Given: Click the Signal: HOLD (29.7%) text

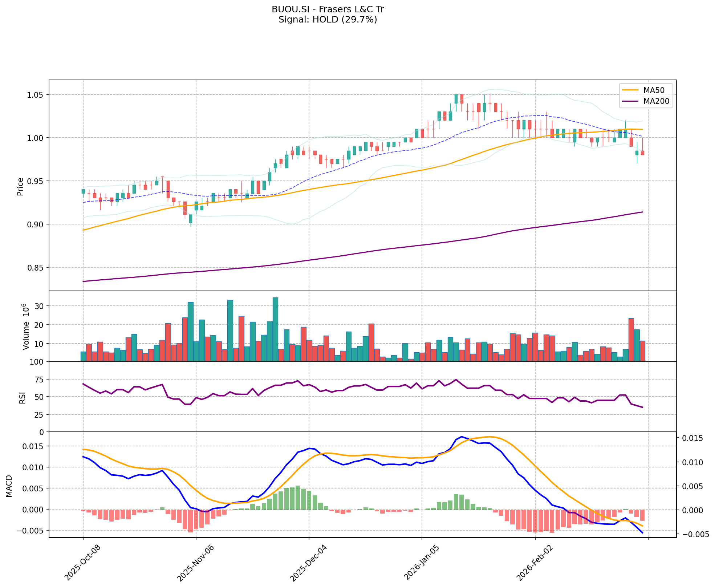Looking at the screenshot, I should coord(328,20).
